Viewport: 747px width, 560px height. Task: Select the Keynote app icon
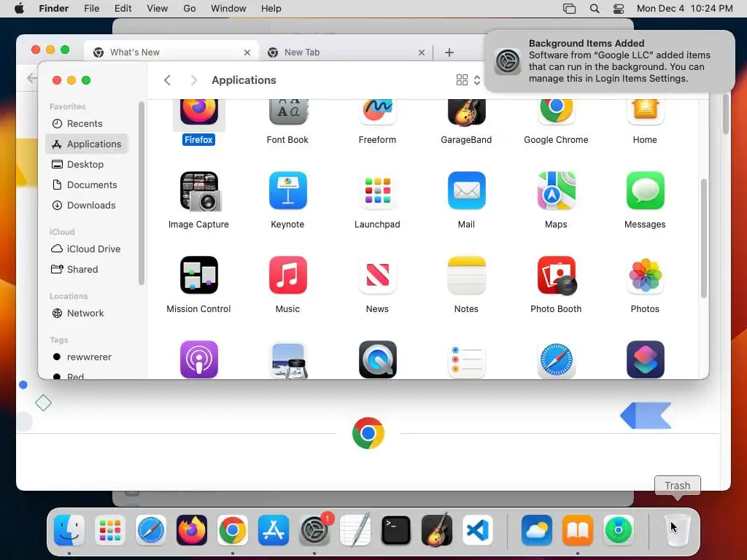point(287,190)
